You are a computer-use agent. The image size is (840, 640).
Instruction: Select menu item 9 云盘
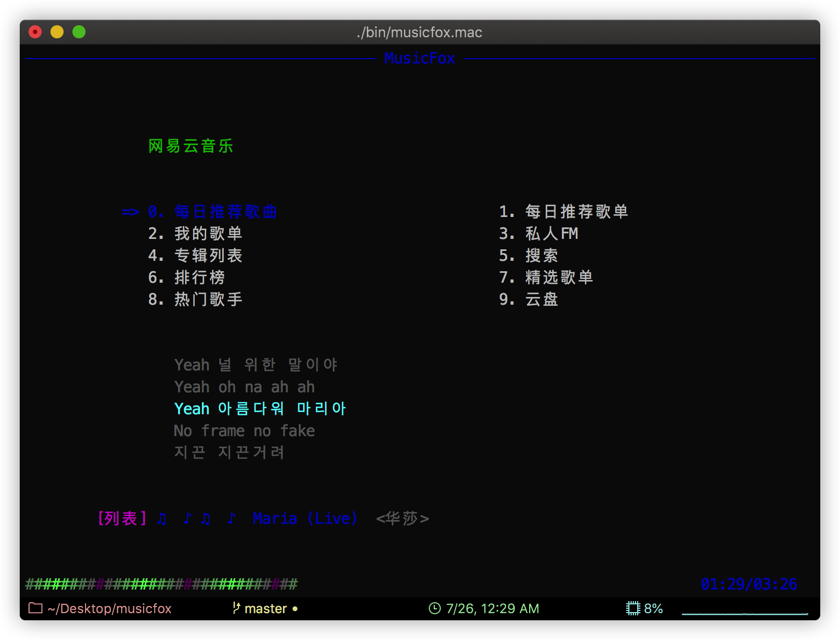528,299
